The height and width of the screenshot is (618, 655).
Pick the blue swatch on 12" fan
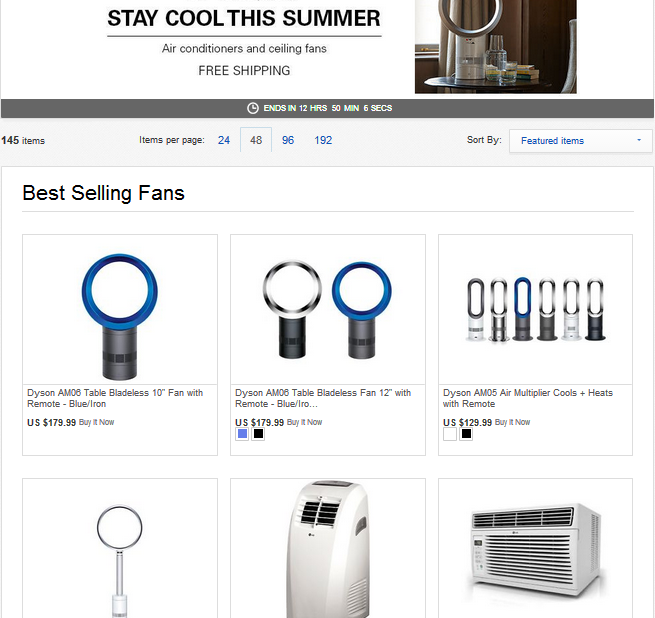coord(242,434)
